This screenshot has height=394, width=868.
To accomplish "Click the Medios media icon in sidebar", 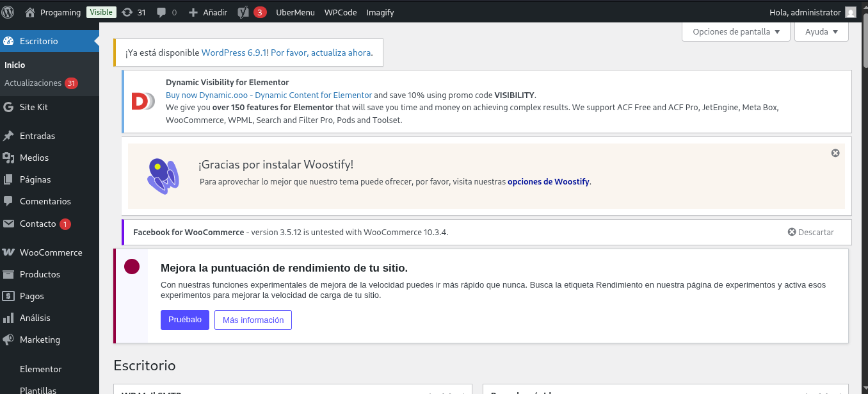I will 8,158.
